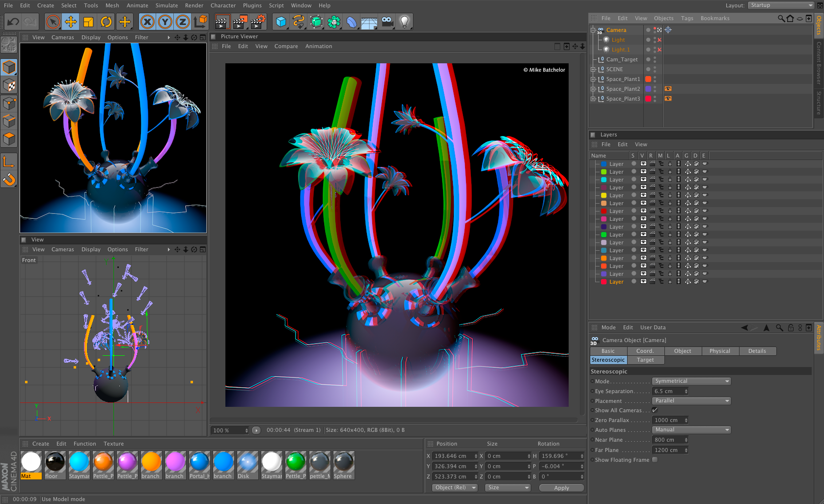
Task: Expand Space_Plant3 in object tree
Action: pos(593,99)
